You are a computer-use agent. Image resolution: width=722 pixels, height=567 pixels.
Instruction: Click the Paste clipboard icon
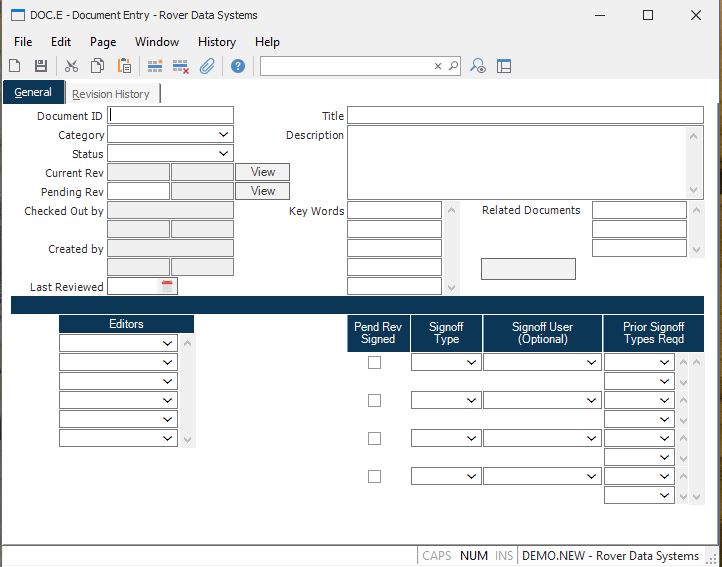tap(125, 66)
